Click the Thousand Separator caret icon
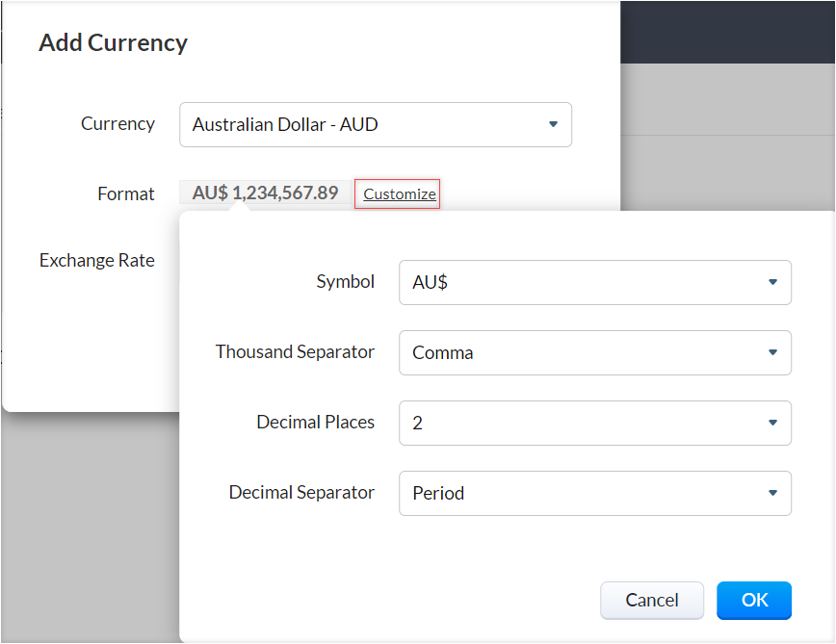The height and width of the screenshot is (644, 836). coord(772,352)
